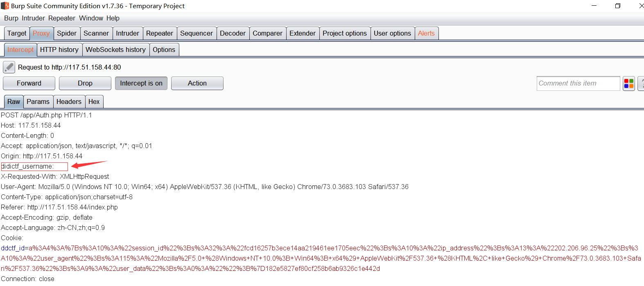Image resolution: width=644 pixels, height=286 pixels.
Task: Switch to the Params view tab
Action: click(38, 102)
